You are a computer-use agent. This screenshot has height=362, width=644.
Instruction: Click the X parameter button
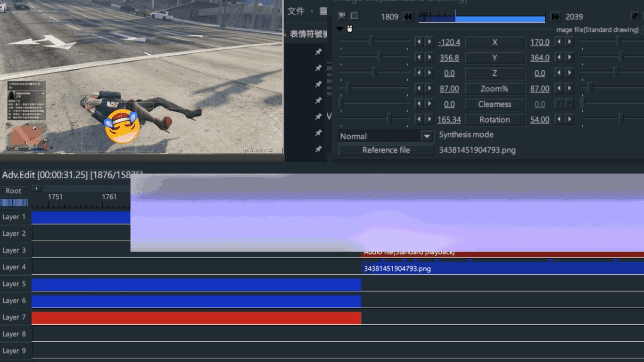pos(495,42)
